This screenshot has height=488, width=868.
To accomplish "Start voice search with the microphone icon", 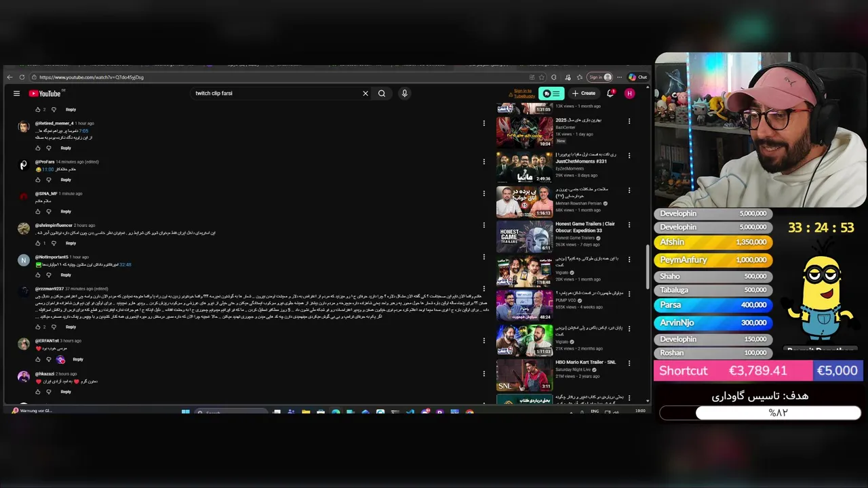I will pyautogui.click(x=404, y=94).
